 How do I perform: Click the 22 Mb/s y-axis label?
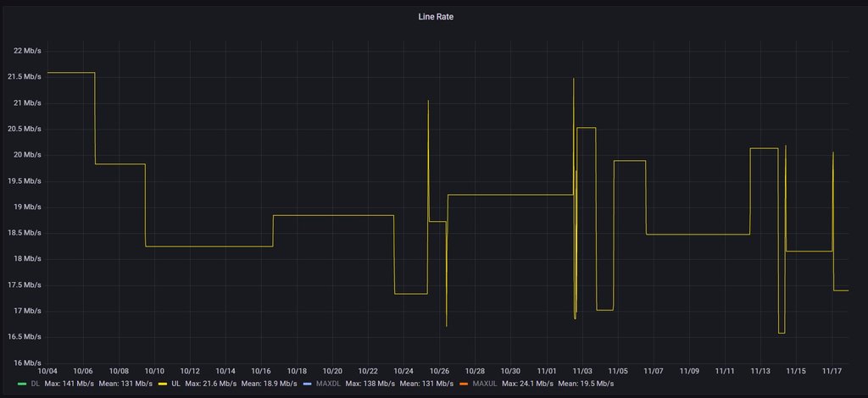pyautogui.click(x=27, y=51)
